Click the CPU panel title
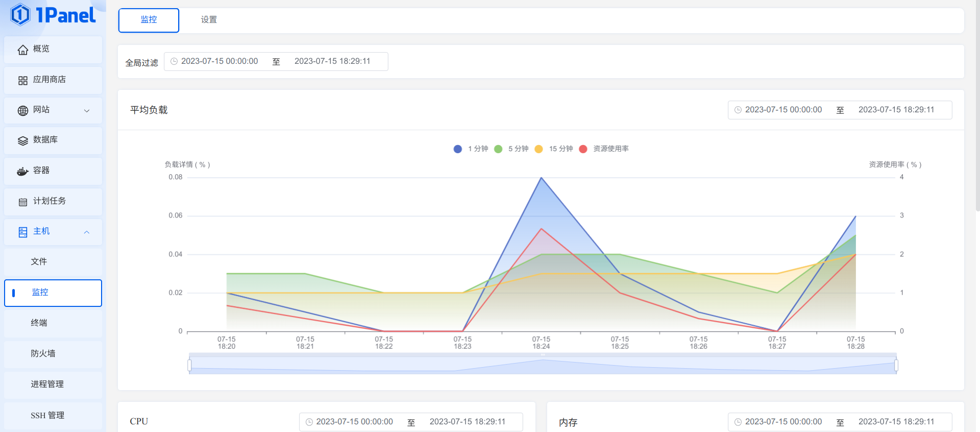 click(139, 422)
